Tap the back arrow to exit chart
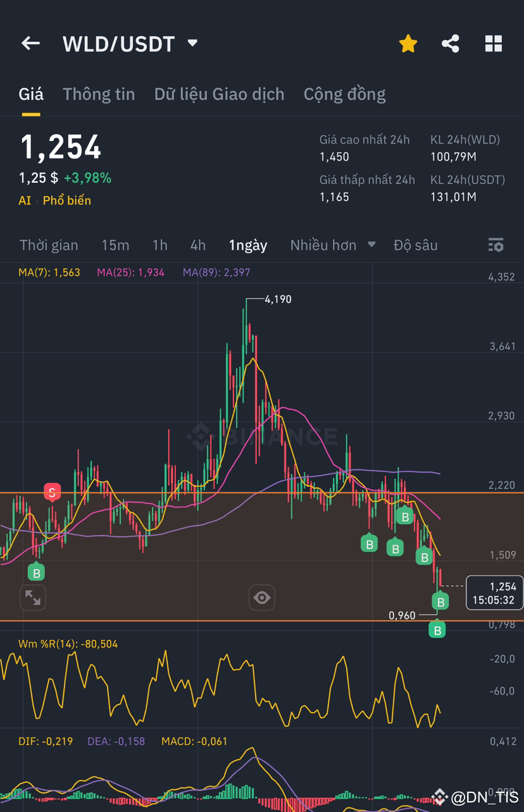This screenshot has height=812, width=524. (30, 44)
